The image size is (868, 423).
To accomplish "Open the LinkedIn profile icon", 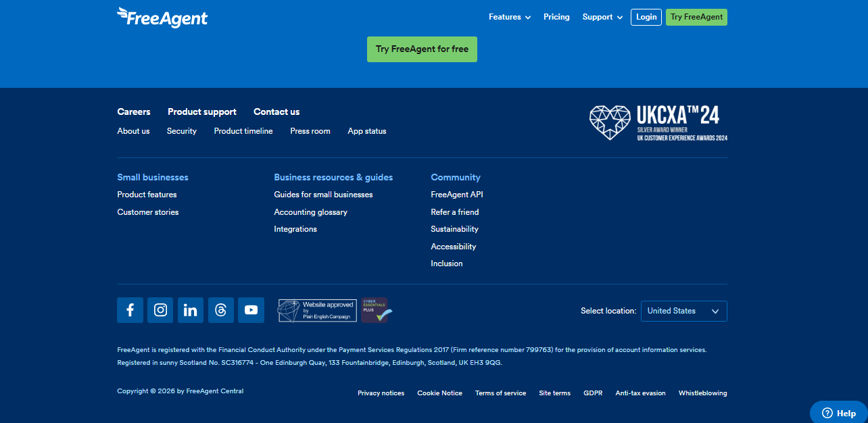I will click(x=191, y=310).
